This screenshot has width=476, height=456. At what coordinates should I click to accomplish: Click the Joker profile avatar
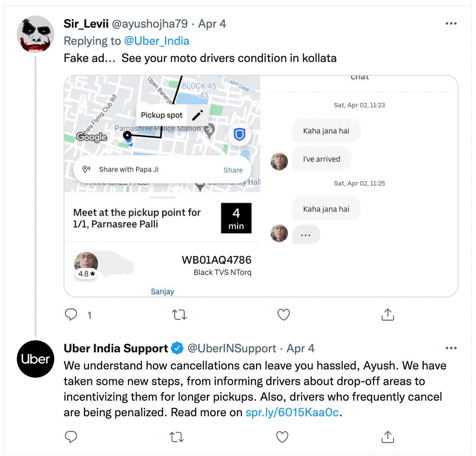(36, 34)
